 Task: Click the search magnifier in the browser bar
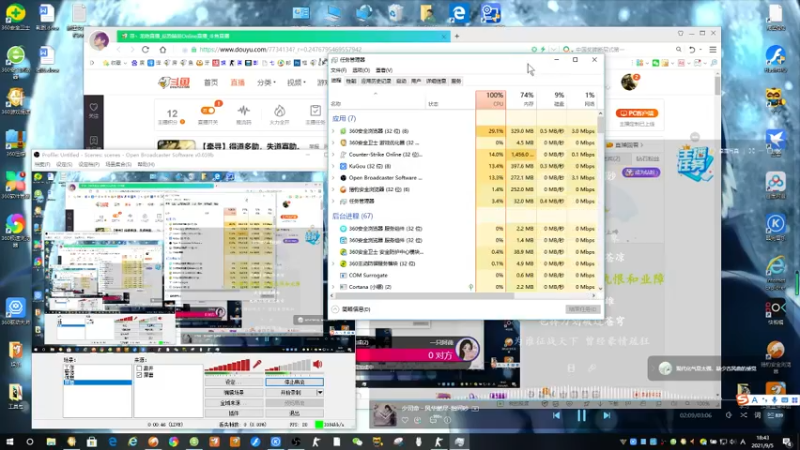click(x=679, y=49)
